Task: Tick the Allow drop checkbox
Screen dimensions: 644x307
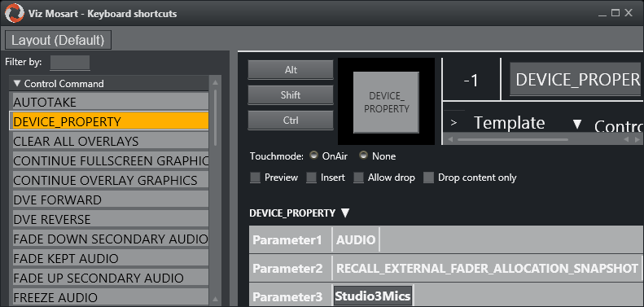Action: click(x=359, y=178)
